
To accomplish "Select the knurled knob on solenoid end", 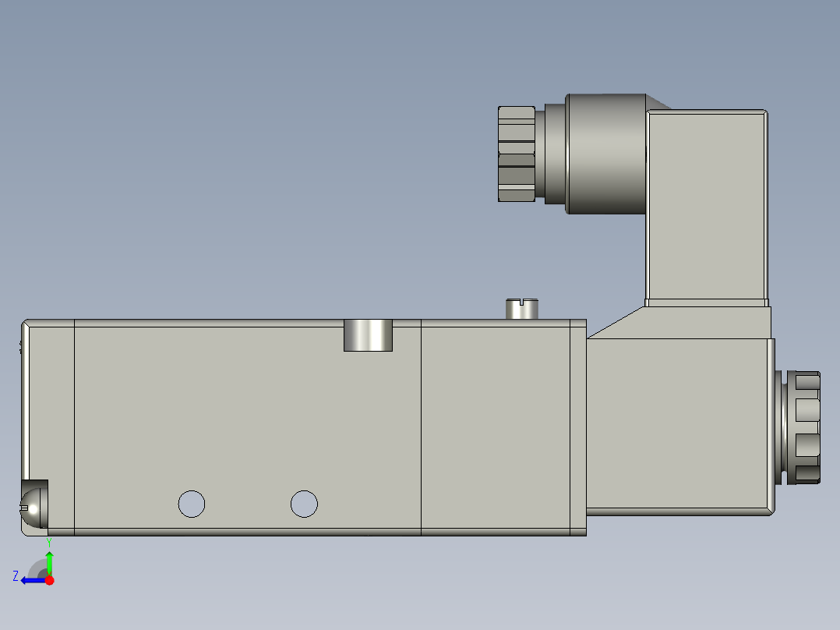I will (803, 427).
